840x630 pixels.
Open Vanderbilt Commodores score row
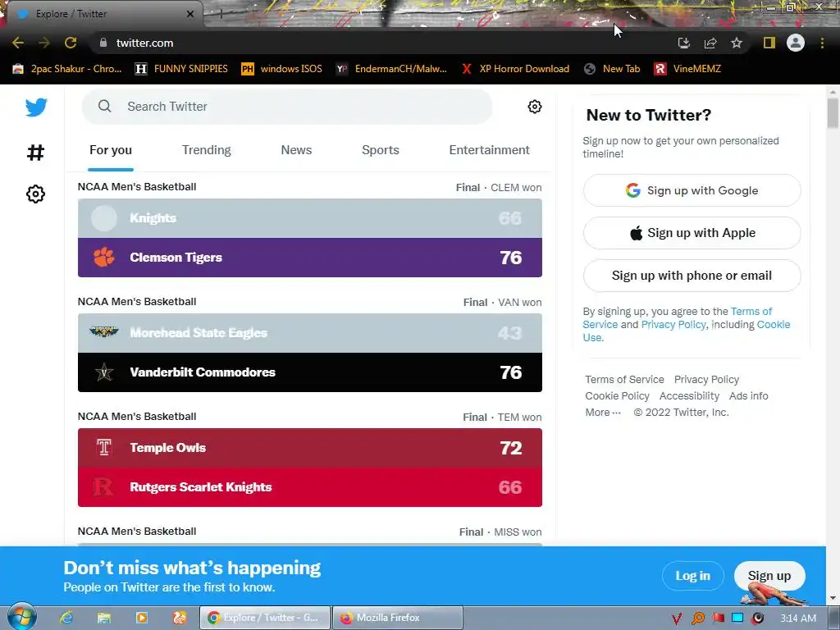[x=309, y=372]
